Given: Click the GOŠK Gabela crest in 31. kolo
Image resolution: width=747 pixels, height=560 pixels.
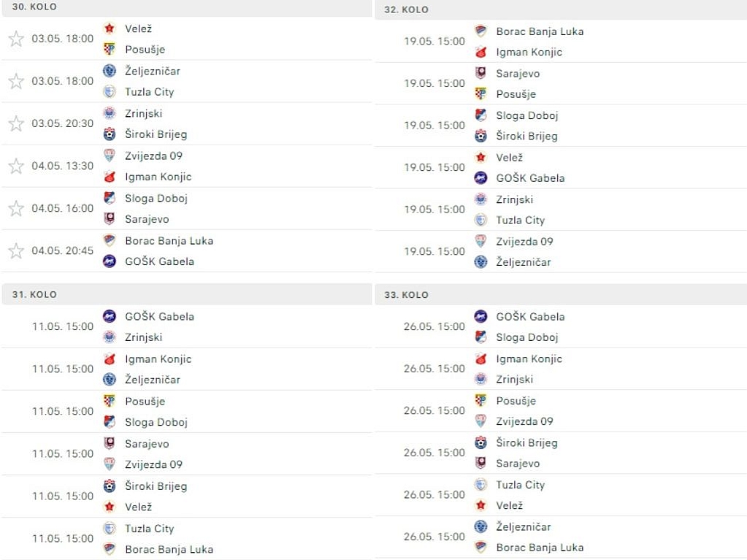Looking at the screenshot, I should click(110, 316).
